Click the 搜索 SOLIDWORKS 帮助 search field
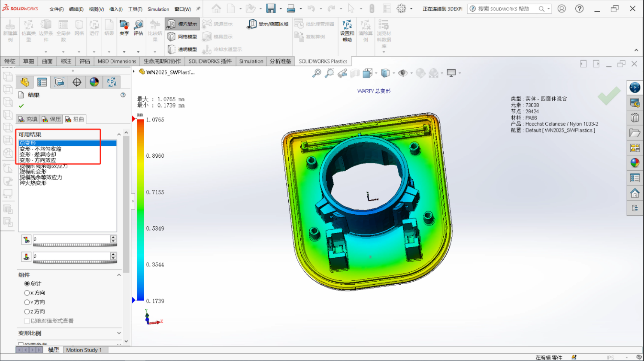644x361 pixels. click(503, 9)
